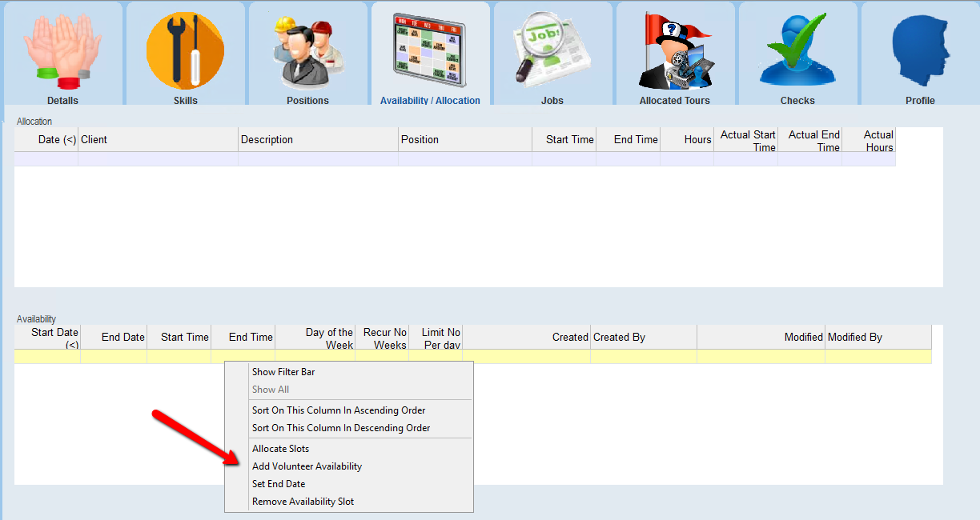This screenshot has width=980, height=520.
Task: Click Remove Availability Slot menu item
Action: [x=303, y=502]
